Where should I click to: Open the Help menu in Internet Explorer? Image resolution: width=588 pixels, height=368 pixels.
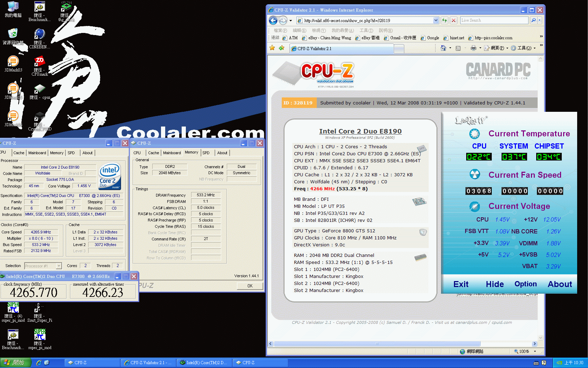pyautogui.click(x=386, y=30)
